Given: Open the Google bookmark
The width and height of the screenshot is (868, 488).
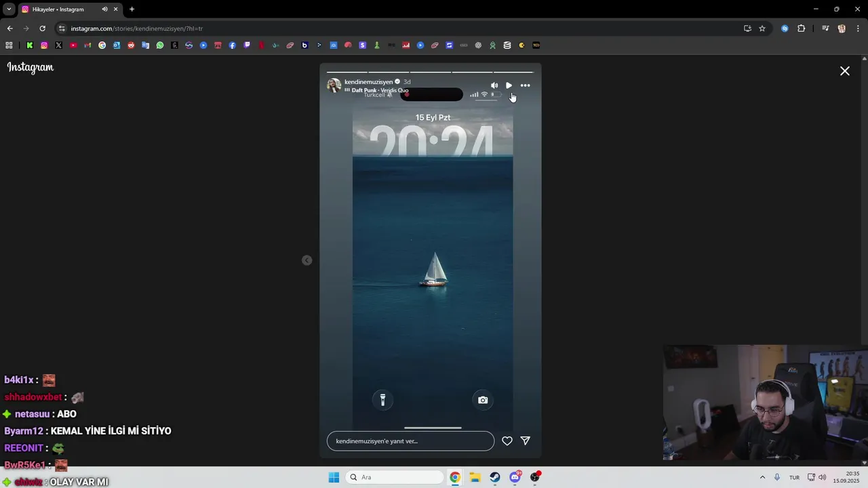Looking at the screenshot, I should (102, 45).
